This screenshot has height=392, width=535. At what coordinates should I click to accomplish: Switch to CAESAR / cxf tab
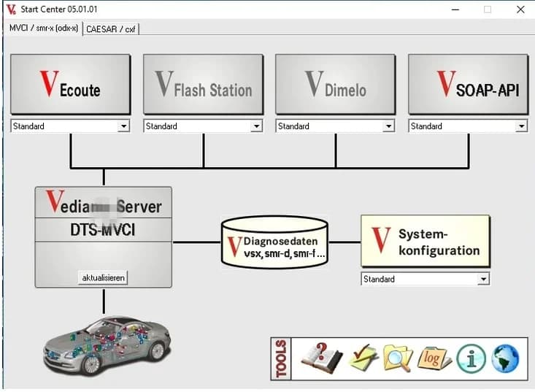point(110,29)
